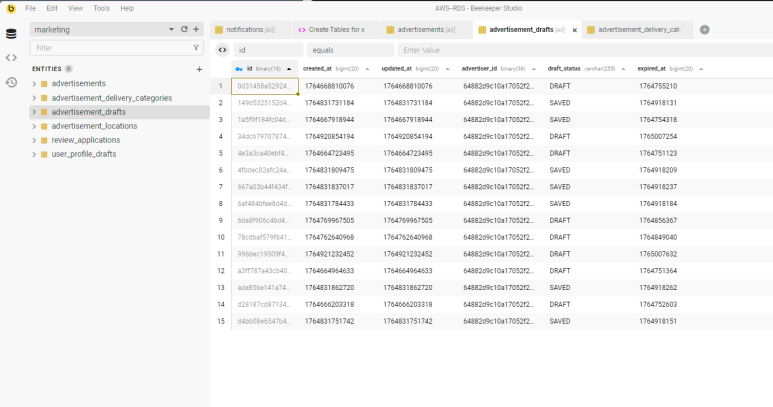Sort by advertiser_id column arrow
Viewport: 773px width, 407px height.
533,69
